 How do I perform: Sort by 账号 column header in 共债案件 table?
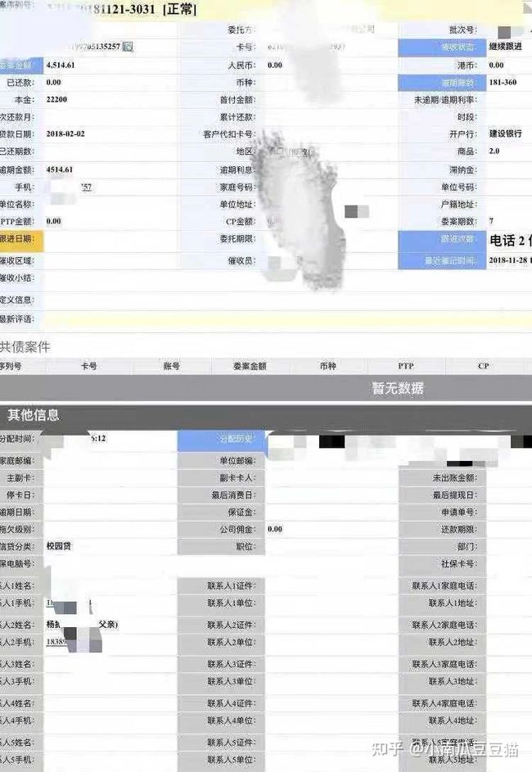pyautogui.click(x=172, y=366)
